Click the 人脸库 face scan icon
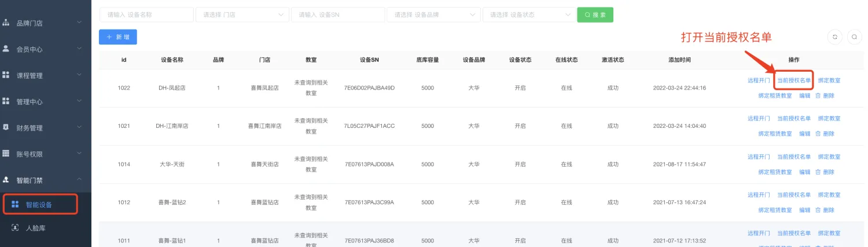The height and width of the screenshot is (247, 868). [15, 228]
